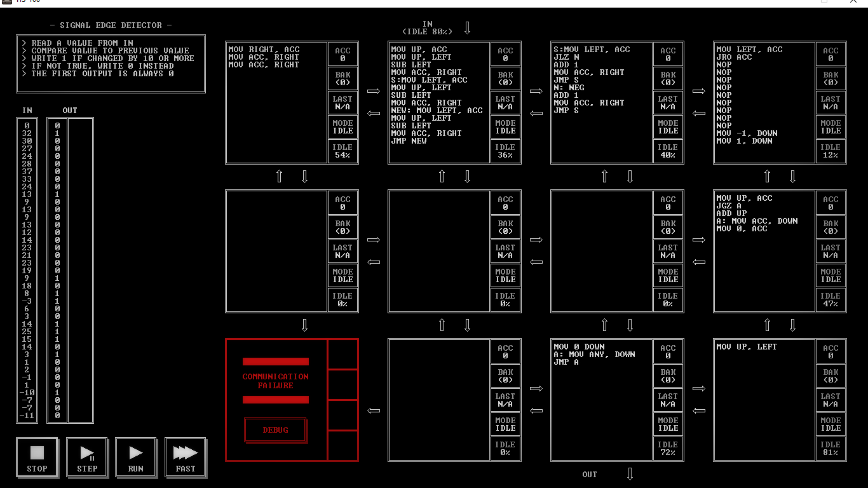Click left arrow left of the S:MOV LEFT node

click(536, 114)
